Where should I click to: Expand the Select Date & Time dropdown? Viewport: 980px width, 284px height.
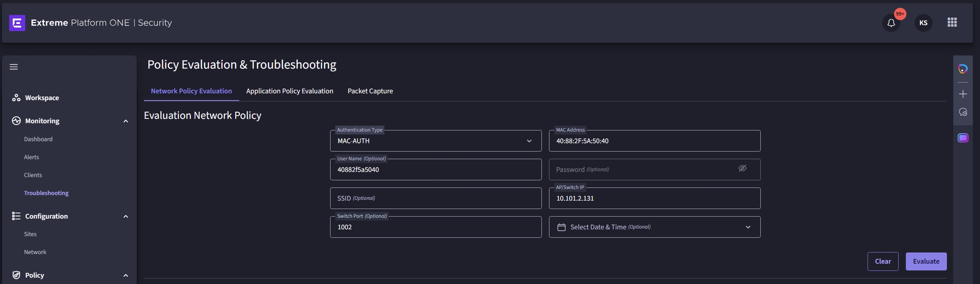(748, 227)
